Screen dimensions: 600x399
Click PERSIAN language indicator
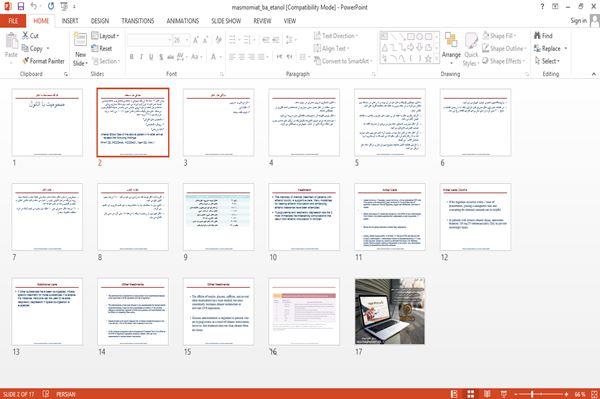click(66, 394)
